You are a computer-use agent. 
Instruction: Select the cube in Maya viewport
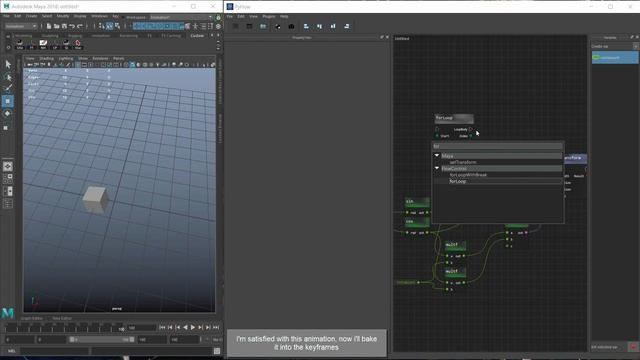pos(95,200)
